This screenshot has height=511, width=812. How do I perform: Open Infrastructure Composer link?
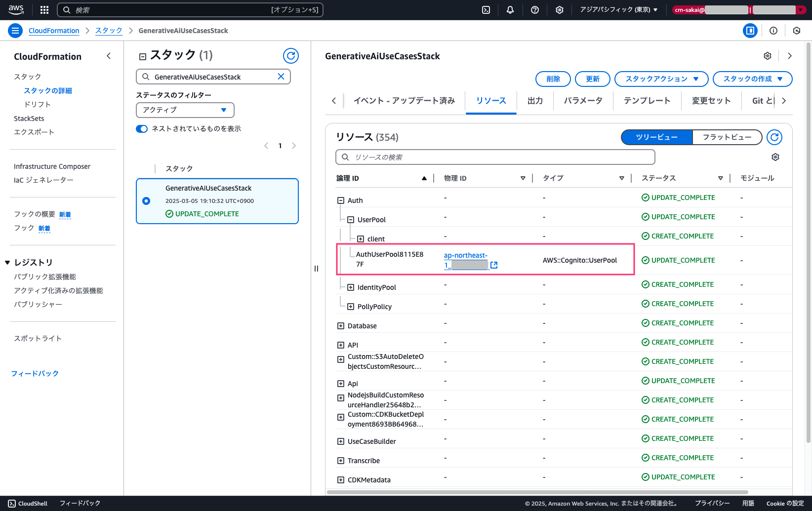click(52, 166)
